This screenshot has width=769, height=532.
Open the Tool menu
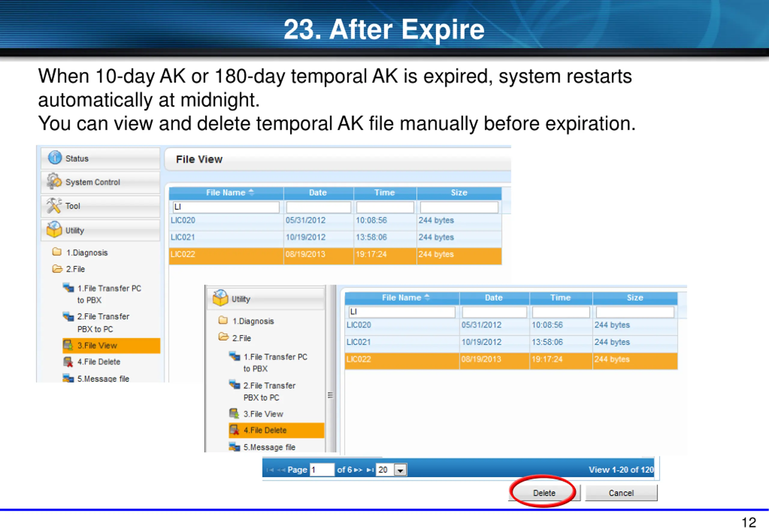click(100, 206)
